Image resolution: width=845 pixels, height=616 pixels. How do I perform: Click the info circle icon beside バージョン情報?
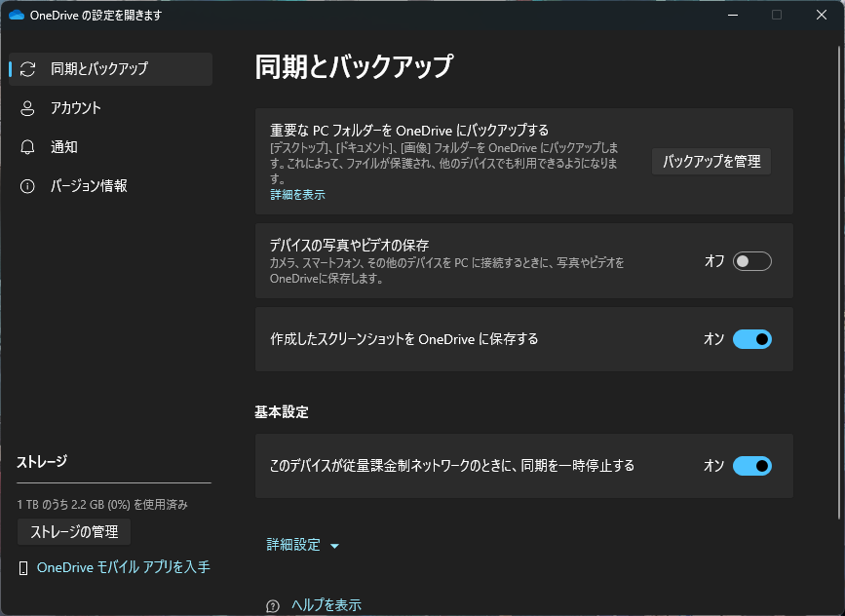pyautogui.click(x=27, y=186)
